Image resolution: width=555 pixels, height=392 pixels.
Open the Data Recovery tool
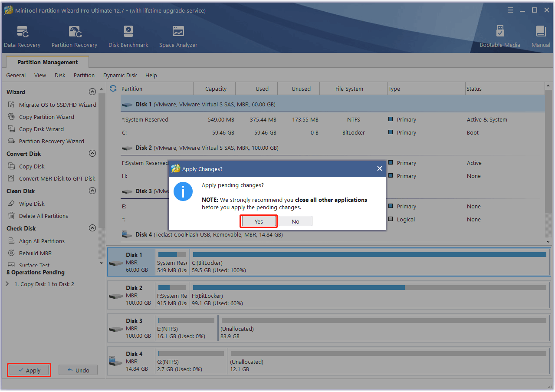(22, 36)
